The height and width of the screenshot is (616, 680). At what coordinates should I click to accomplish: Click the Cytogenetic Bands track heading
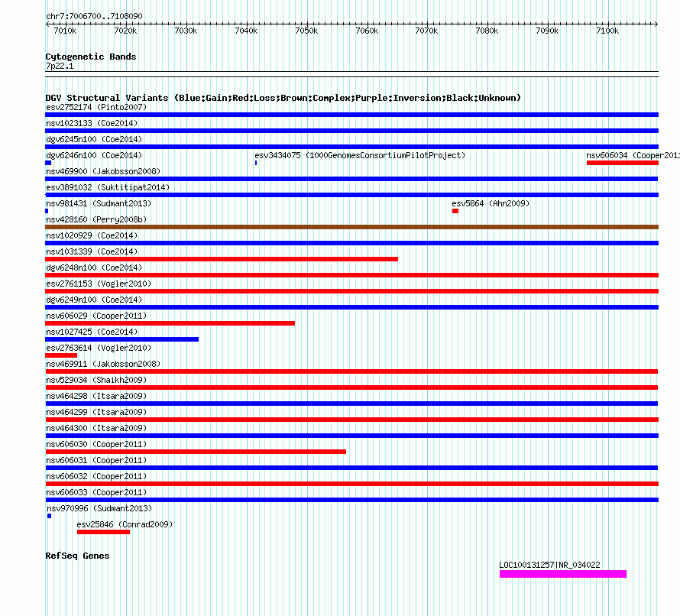(x=91, y=57)
